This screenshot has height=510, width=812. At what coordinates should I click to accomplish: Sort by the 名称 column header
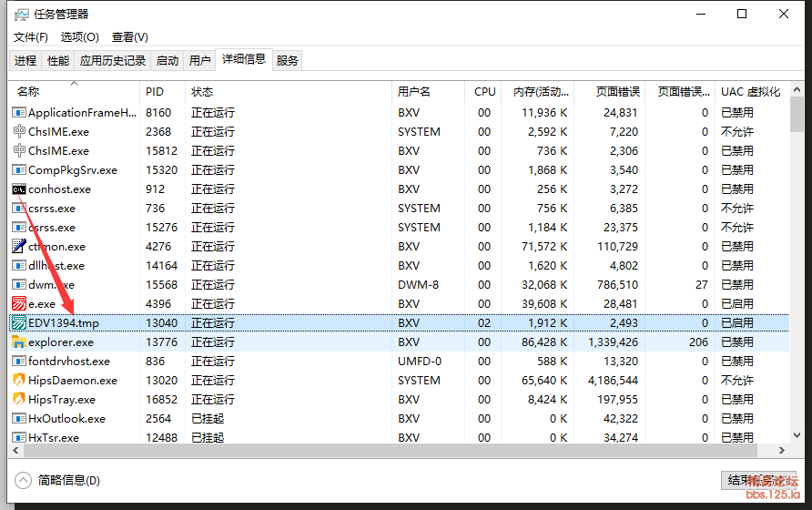[x=74, y=92]
